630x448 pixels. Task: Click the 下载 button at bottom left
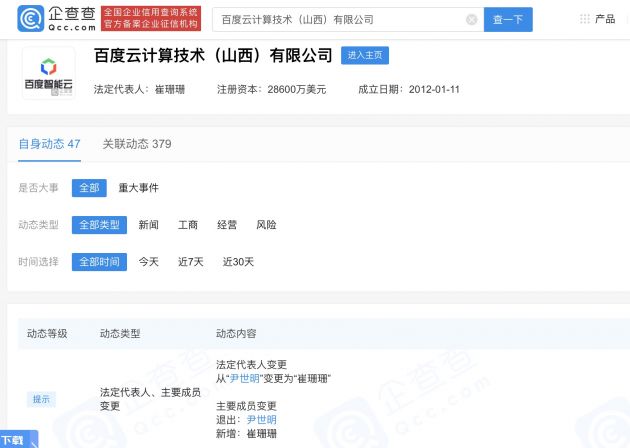pyautogui.click(x=18, y=440)
